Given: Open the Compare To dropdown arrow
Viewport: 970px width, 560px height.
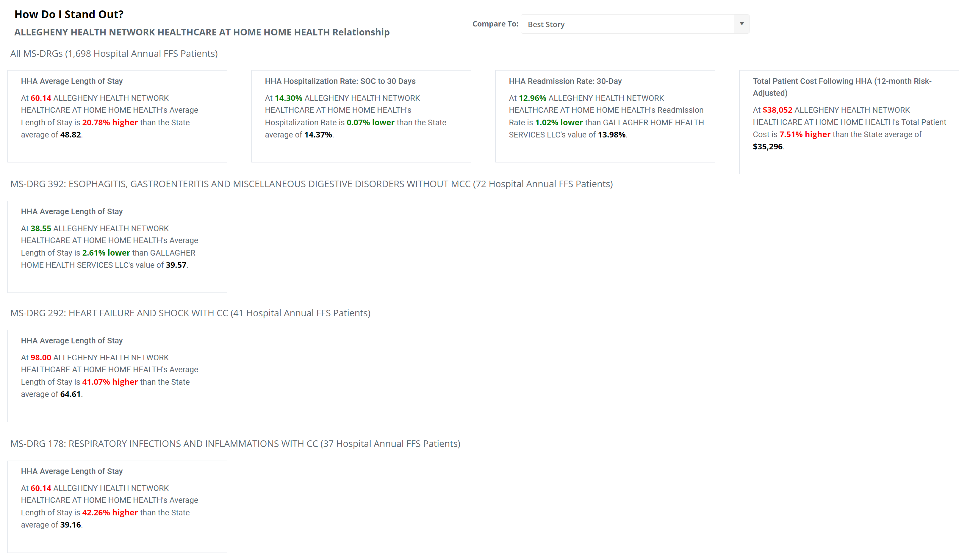Looking at the screenshot, I should 741,24.
